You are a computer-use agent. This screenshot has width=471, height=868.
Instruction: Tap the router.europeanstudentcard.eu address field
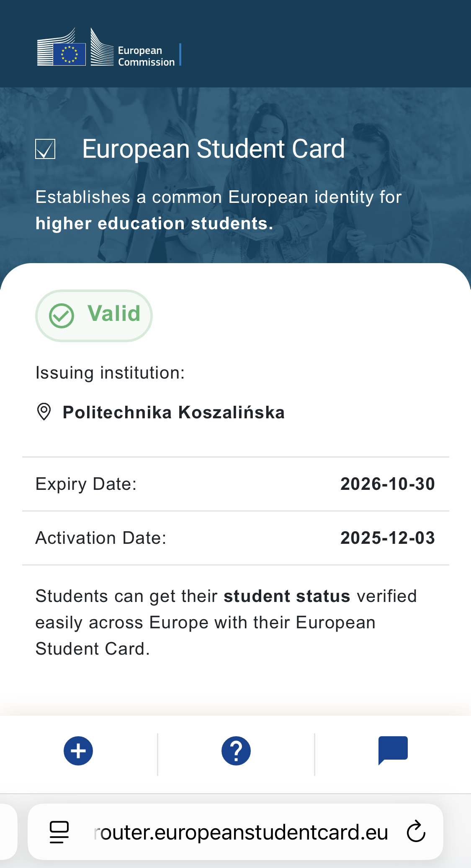[241, 832]
